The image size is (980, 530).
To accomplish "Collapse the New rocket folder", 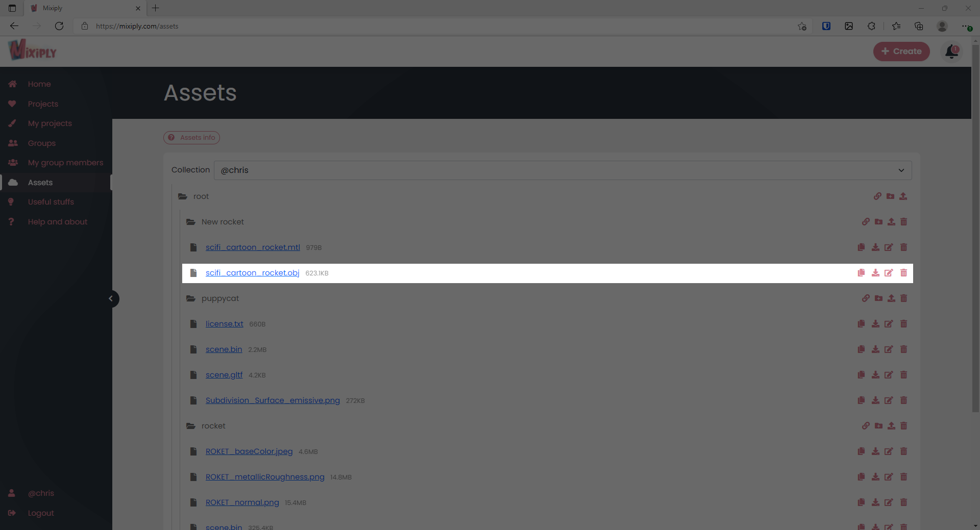I will (191, 222).
